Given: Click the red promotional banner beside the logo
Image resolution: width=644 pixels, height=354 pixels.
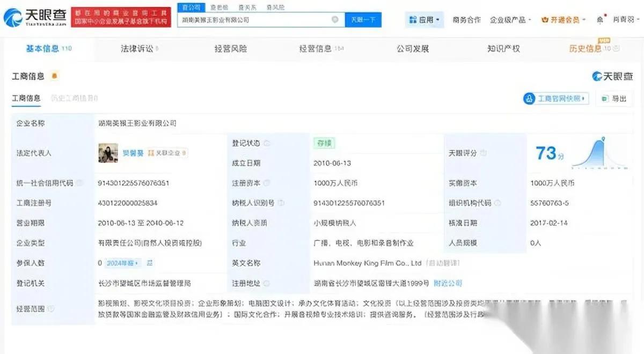Looking at the screenshot, I should [121, 18].
